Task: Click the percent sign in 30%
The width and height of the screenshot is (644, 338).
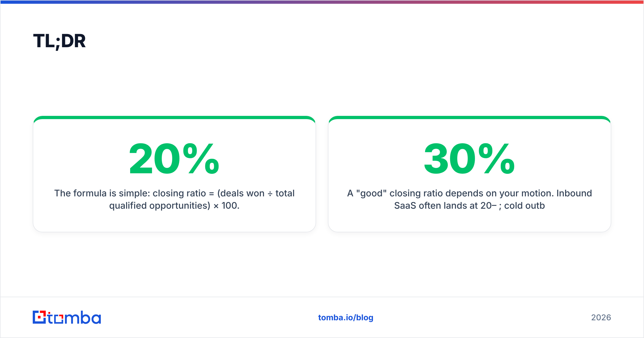Action: tap(496, 158)
